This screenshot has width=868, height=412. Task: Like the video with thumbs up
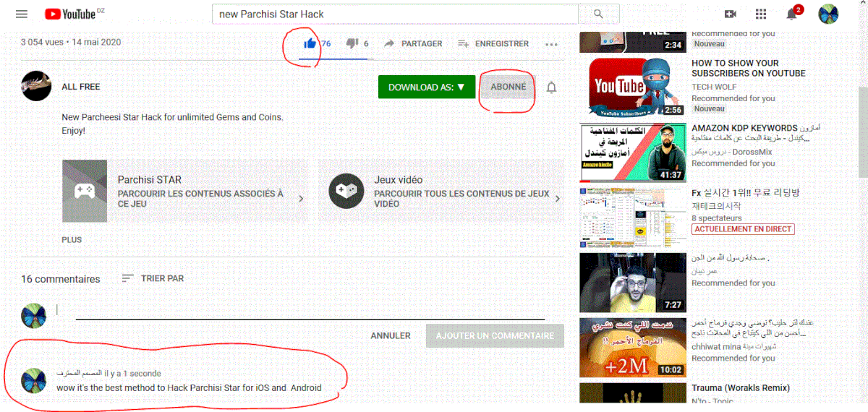tap(310, 43)
